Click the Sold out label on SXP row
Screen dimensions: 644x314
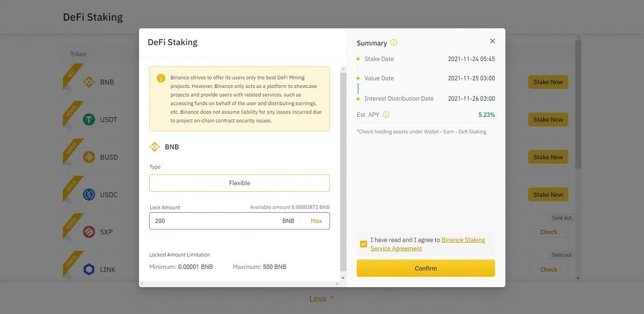(562, 218)
